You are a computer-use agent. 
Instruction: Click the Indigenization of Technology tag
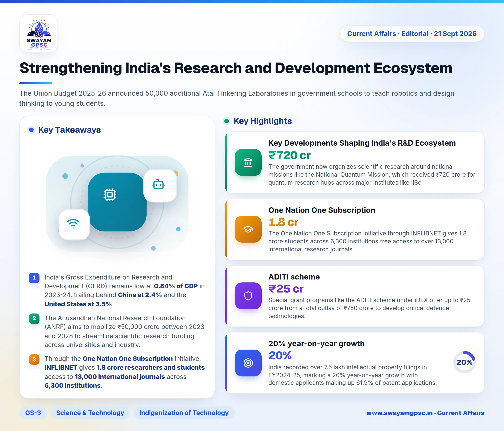(184, 413)
